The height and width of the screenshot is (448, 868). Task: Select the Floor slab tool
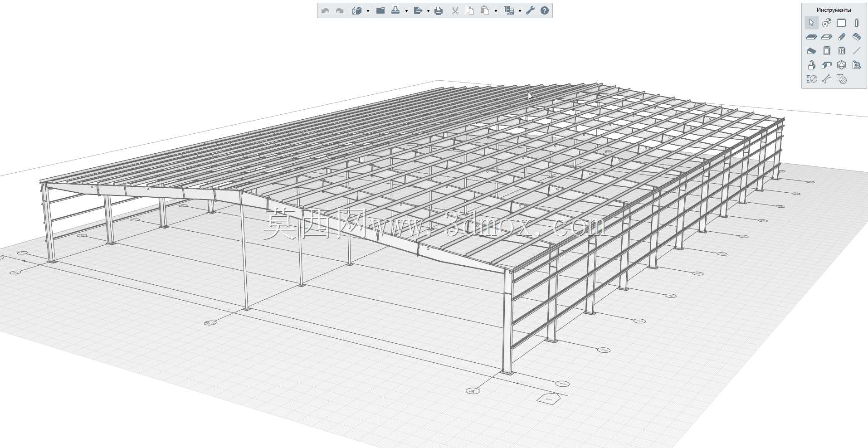pos(812,37)
